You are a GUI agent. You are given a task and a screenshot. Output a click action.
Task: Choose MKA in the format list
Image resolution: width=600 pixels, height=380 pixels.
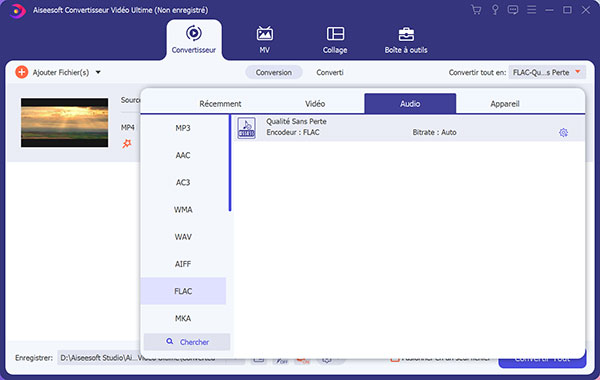click(183, 318)
